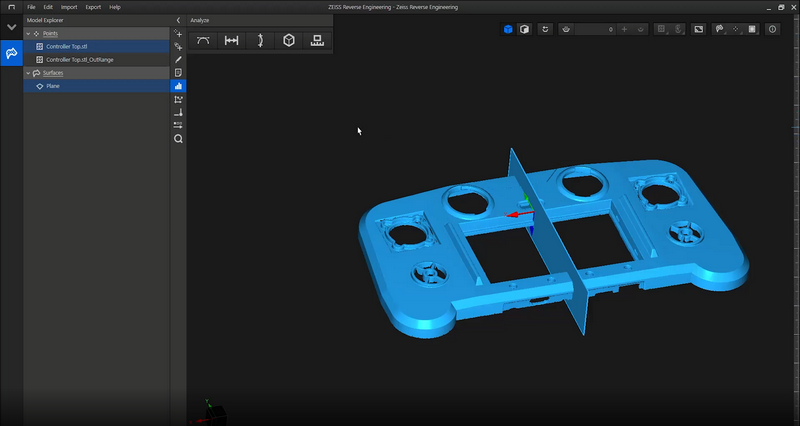Viewport: 800px width, 426px height.
Task: Select Controller Top.stl_OutRange in Model Explorer
Action: pos(80,60)
